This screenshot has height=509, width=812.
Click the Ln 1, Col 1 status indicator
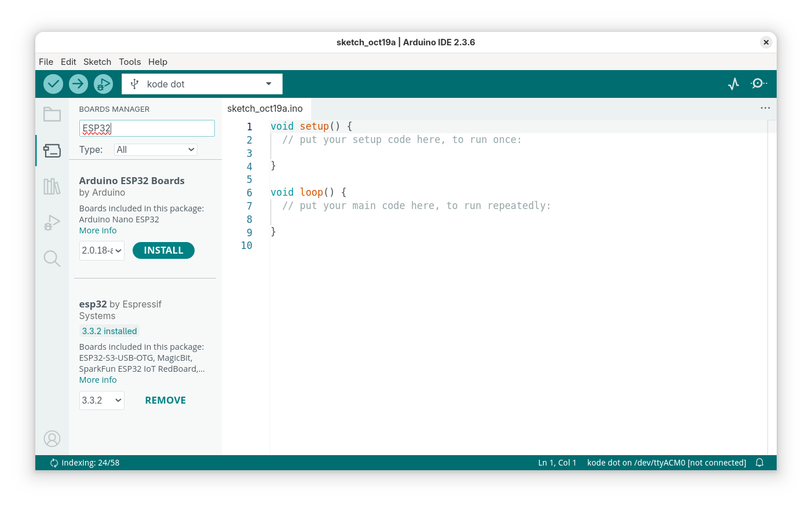(x=557, y=463)
